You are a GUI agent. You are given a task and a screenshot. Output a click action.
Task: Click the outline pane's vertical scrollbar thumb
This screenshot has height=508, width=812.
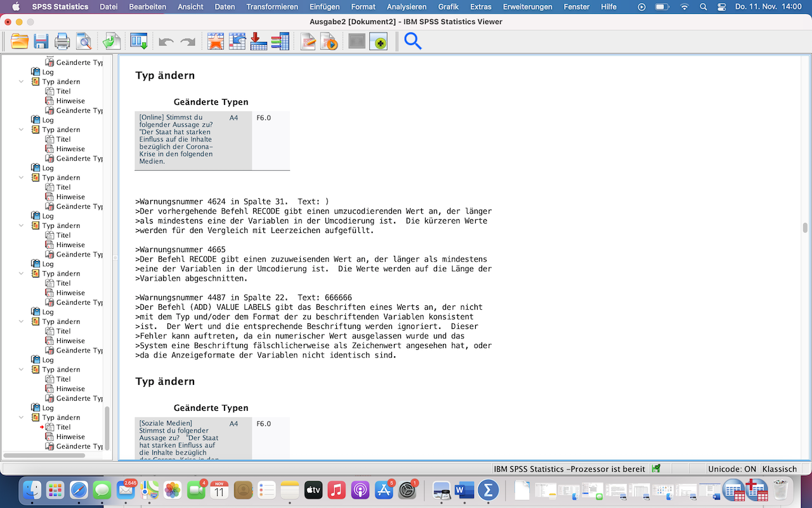coord(107,428)
